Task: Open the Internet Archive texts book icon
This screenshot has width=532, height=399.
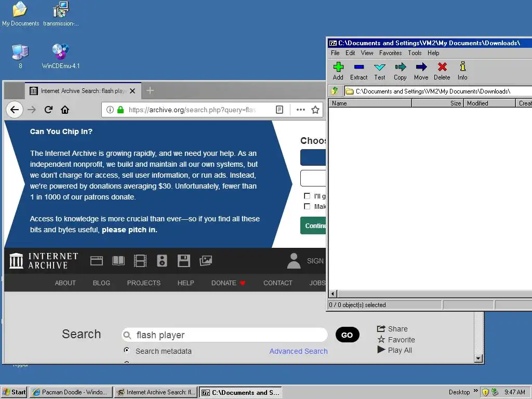Action: coord(118,261)
